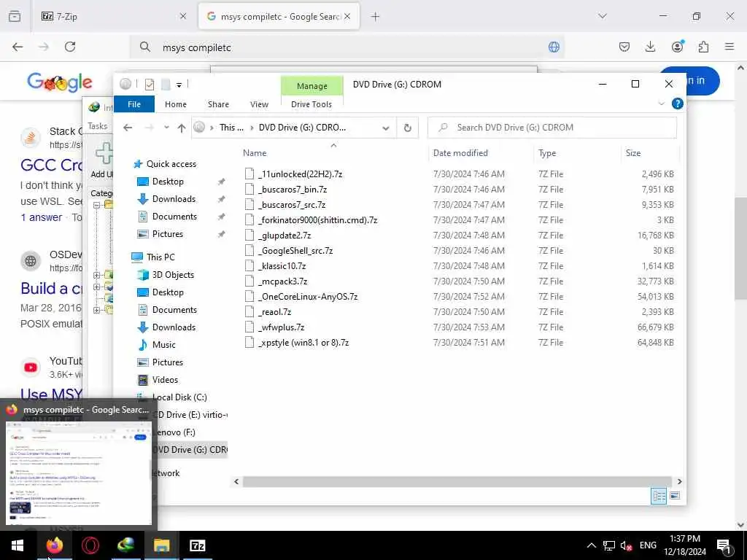Switch to Large icons view layout icon
The width and height of the screenshot is (747, 560).
coord(675,496)
